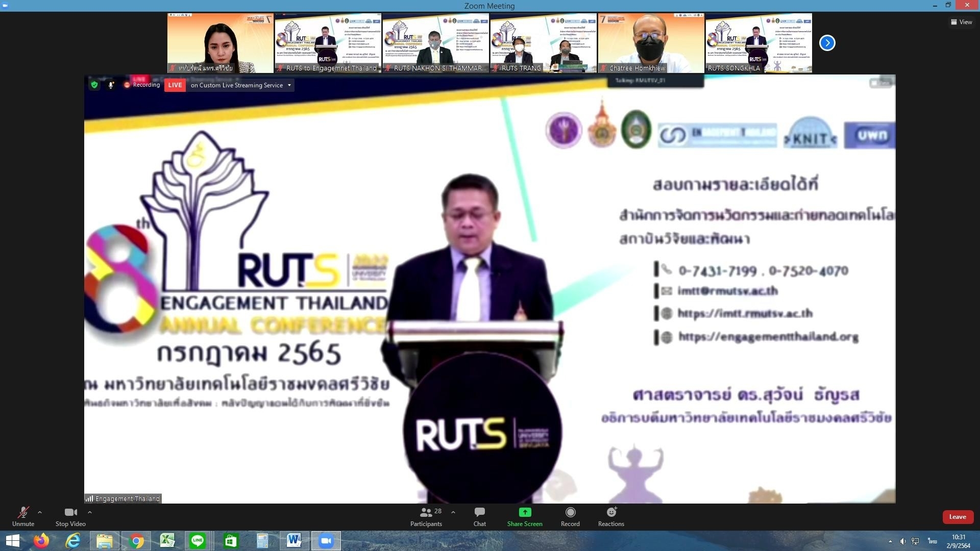Click pin button on shared video corner
980x551 pixels.
pos(881,83)
